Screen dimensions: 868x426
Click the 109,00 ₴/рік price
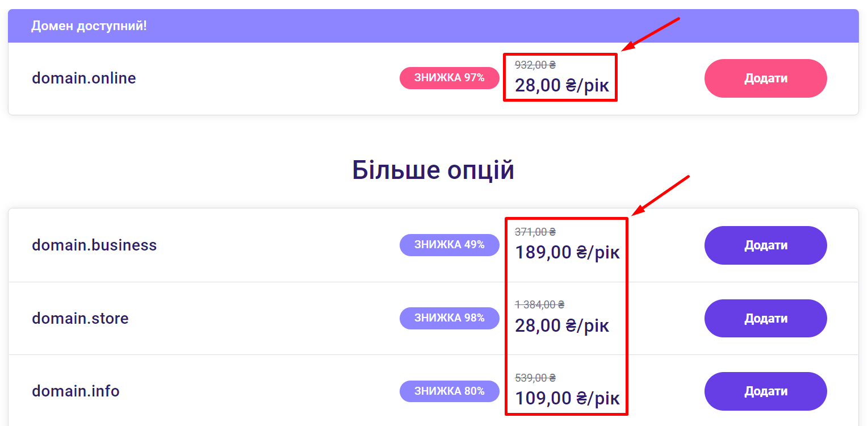pos(567,398)
